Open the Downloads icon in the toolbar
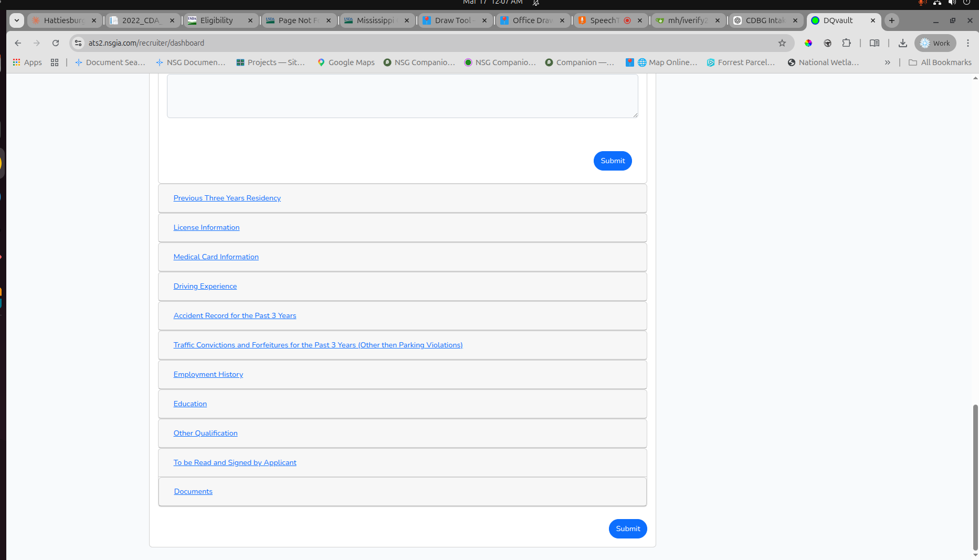The width and height of the screenshot is (979, 560). pos(903,43)
